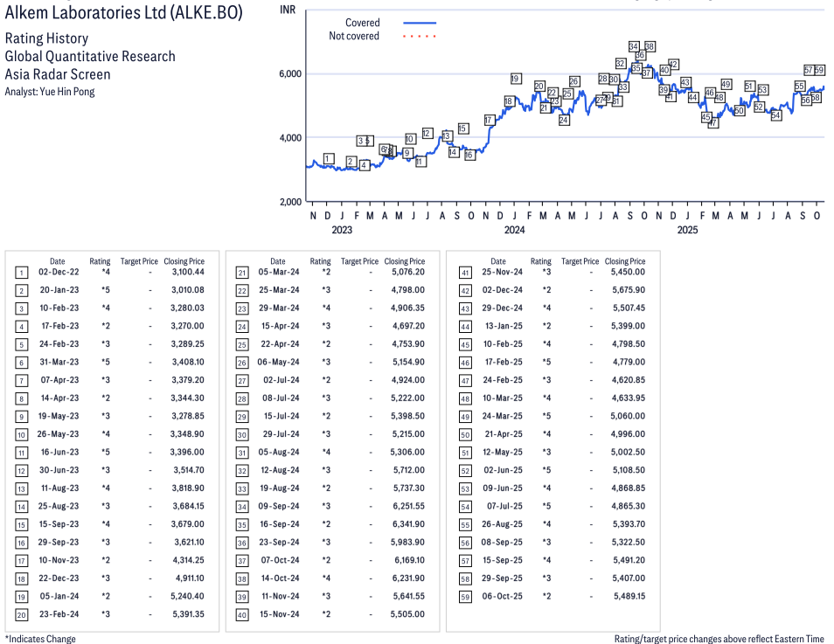Viewport: 834px width, 644px height.
Task: Select numbered box 40 in the rating table
Action: tap(241, 614)
